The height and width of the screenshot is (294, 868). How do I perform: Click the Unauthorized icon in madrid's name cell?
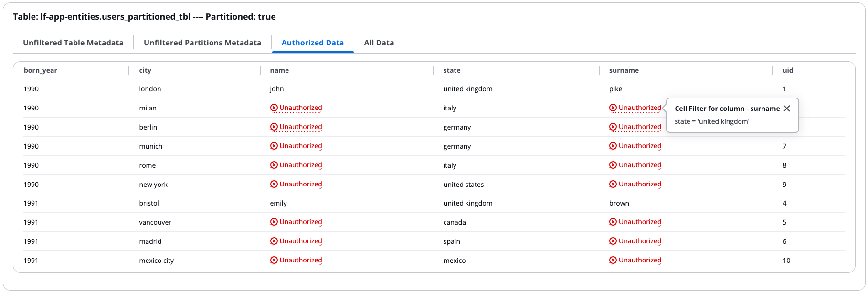coord(274,241)
